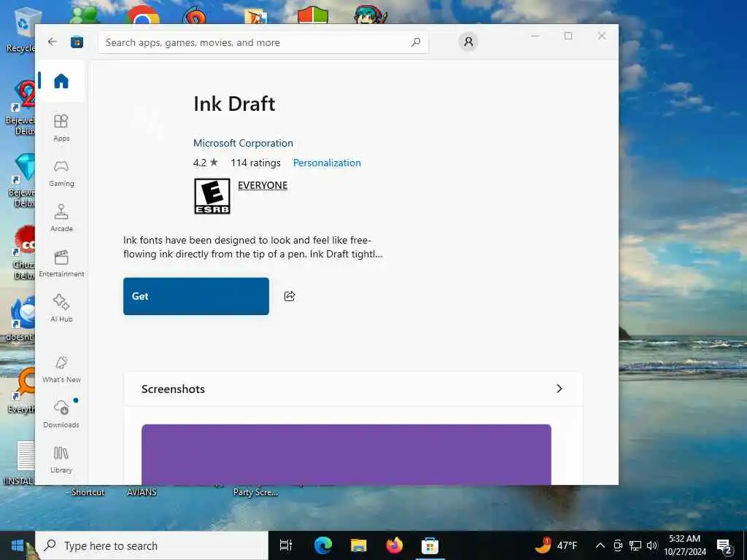Screen dimensions: 747x560
Task: Click the ESRB Everyone rating badge
Action: tap(212, 196)
